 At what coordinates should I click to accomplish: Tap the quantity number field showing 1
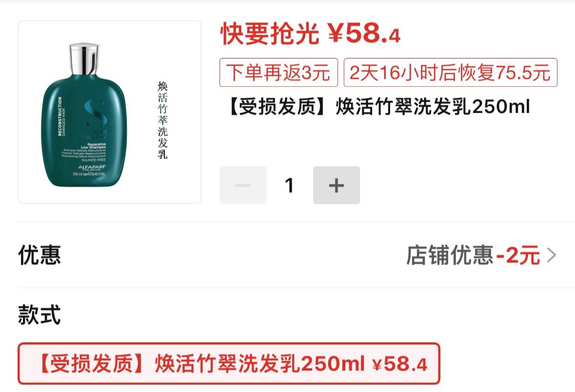pyautogui.click(x=289, y=185)
